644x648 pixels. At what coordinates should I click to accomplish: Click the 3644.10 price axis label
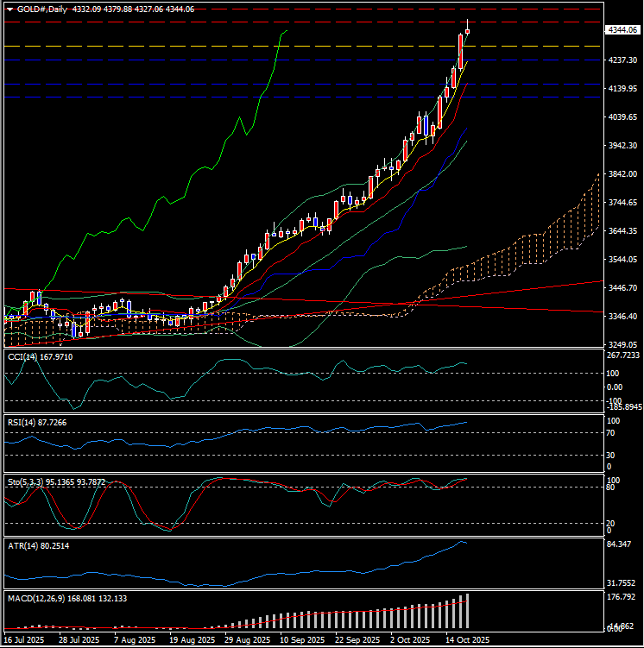(x=622, y=231)
